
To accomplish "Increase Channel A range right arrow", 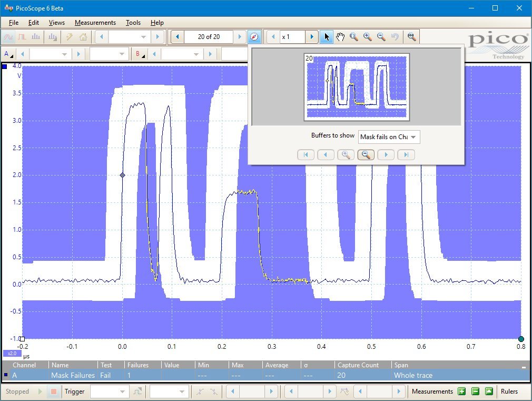I will [x=78, y=54].
